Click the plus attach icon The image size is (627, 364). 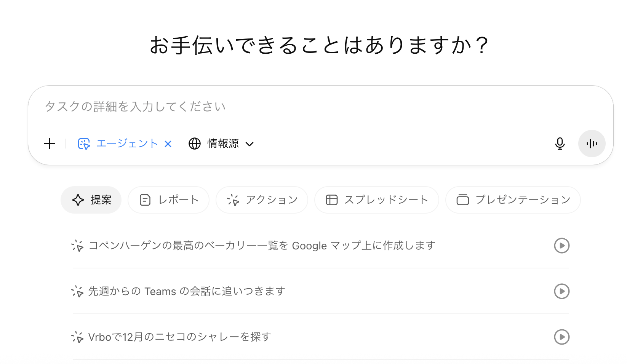click(50, 144)
